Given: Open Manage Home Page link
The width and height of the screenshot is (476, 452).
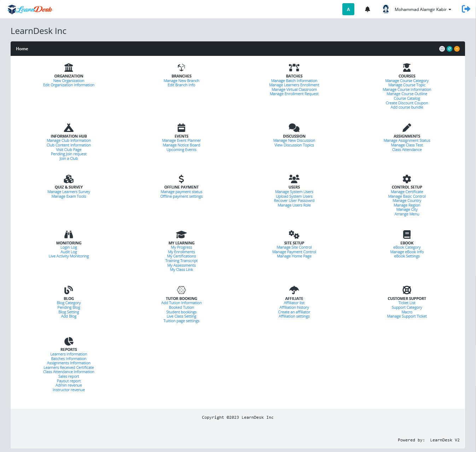Looking at the screenshot, I should tap(294, 256).
